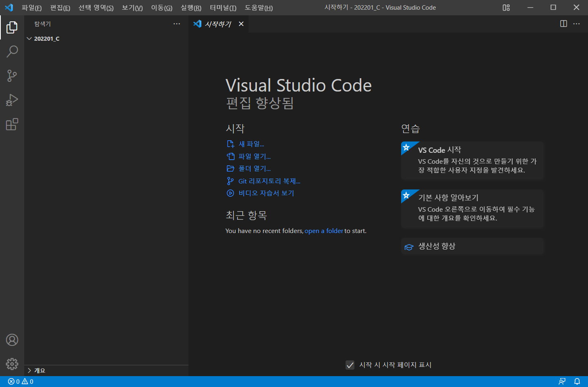The height and width of the screenshot is (387, 588).
Task: Open the notifications bell in status bar
Action: 577,381
